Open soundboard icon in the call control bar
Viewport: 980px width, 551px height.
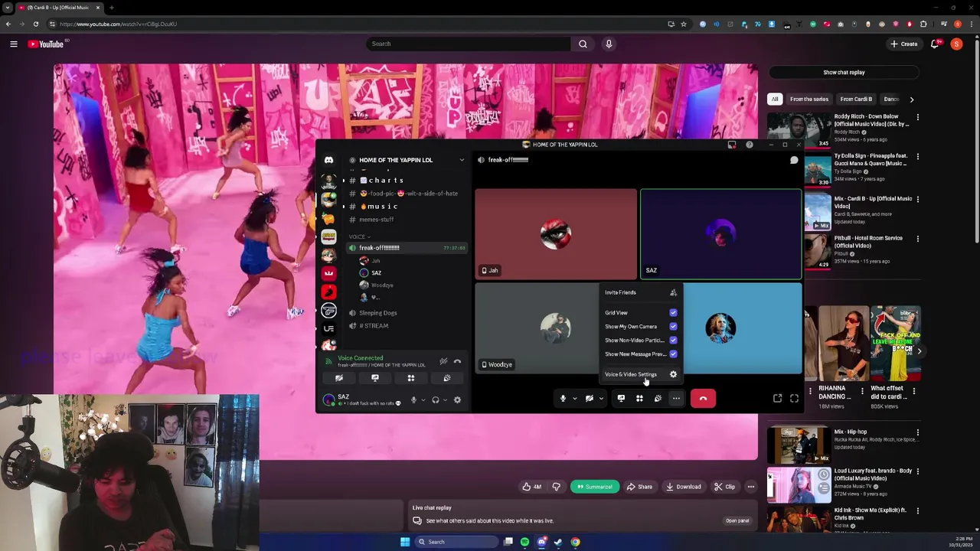pyautogui.click(x=658, y=398)
